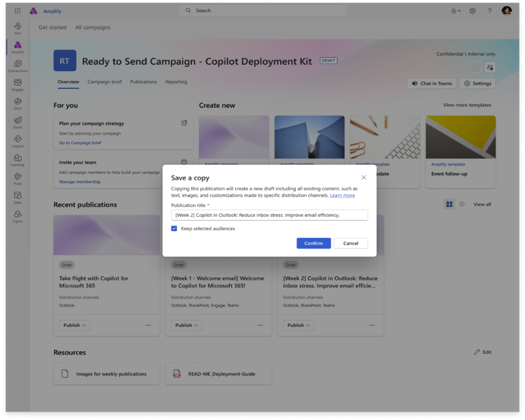Click the help question mark icon
The width and height of the screenshot is (525, 420).
coord(489,10)
